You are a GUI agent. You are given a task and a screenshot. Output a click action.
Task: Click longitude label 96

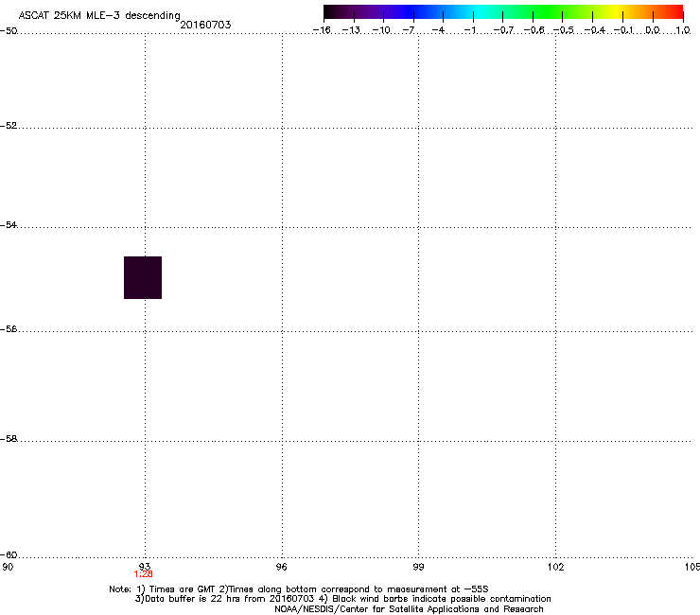click(x=282, y=567)
